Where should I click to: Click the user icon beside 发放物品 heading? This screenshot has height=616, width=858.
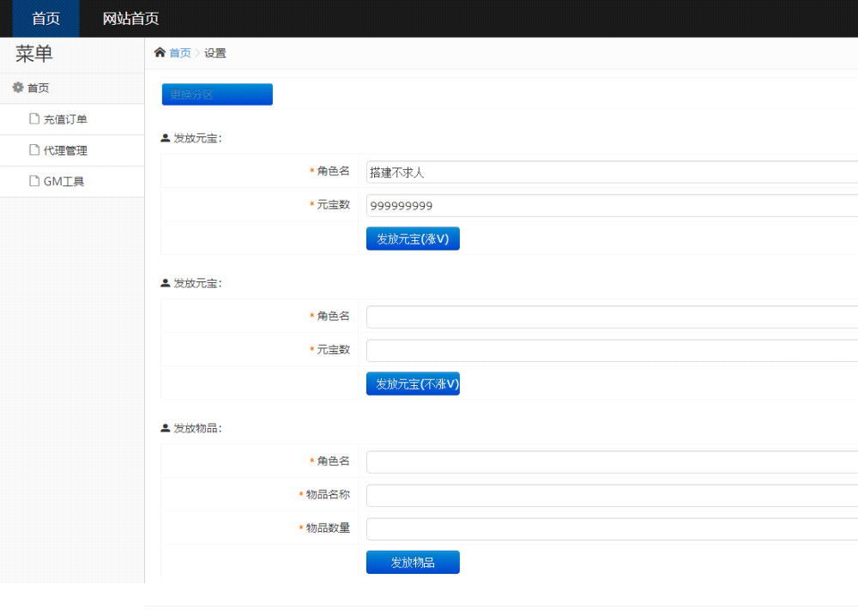[165, 428]
